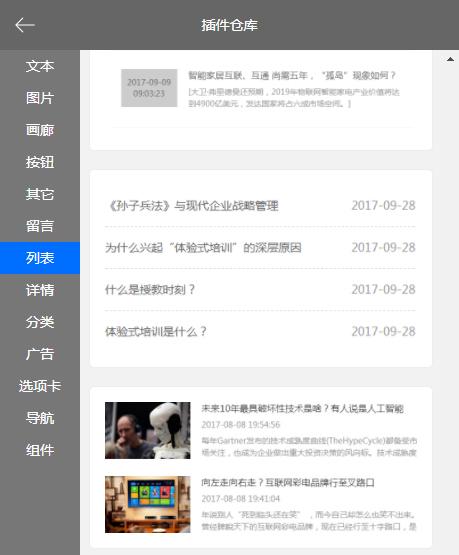Open 《孙子兵法》与现代企业战略管理 article
459x555 pixels.
pos(192,206)
